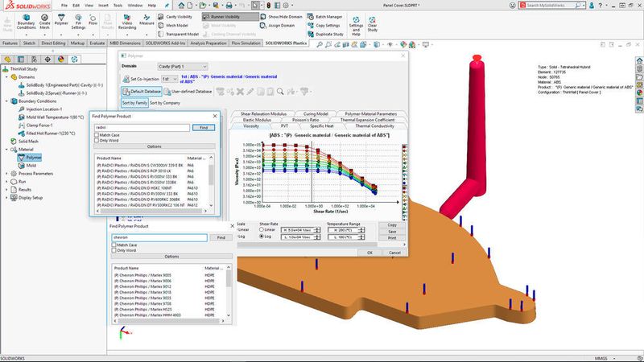Image resolution: width=644 pixels, height=362 pixels.
Task: Select the Measure tool
Action: pyautogui.click(x=147, y=19)
